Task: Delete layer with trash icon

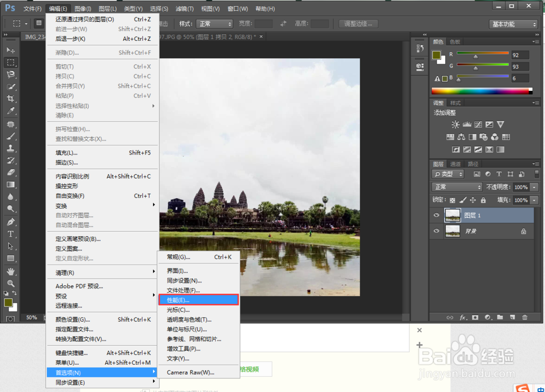Action: (525, 317)
